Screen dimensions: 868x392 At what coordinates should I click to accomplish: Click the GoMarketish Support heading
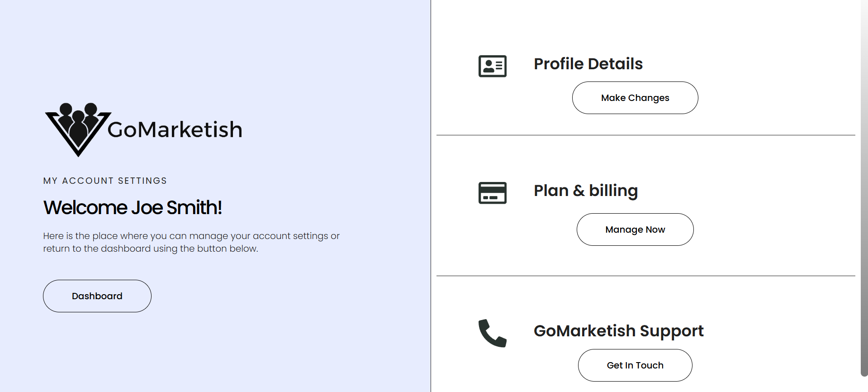tap(618, 331)
